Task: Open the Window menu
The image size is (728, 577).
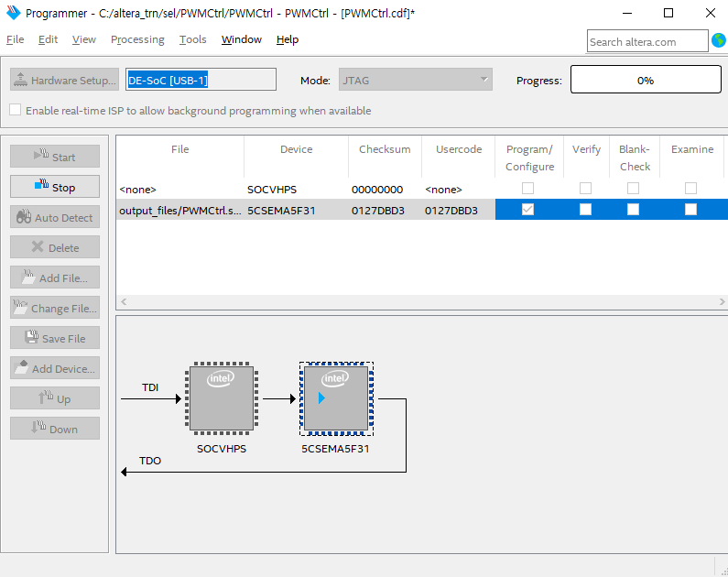Action: pyautogui.click(x=242, y=39)
